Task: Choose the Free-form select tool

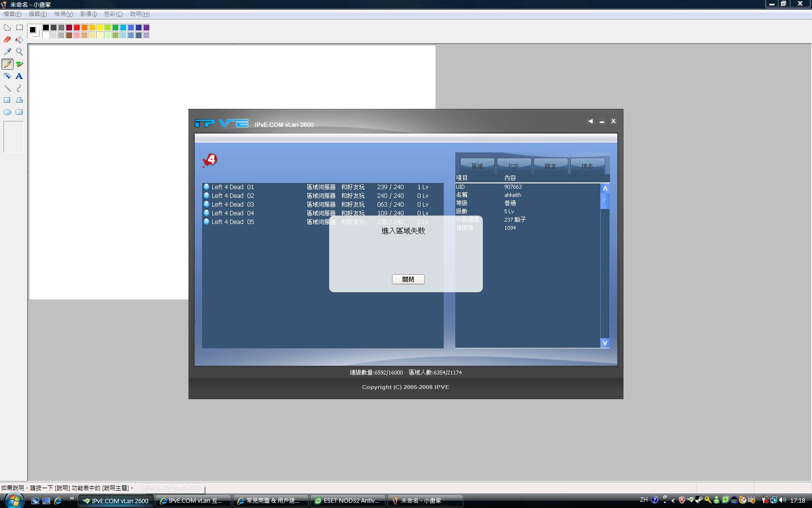Action: 7,28
